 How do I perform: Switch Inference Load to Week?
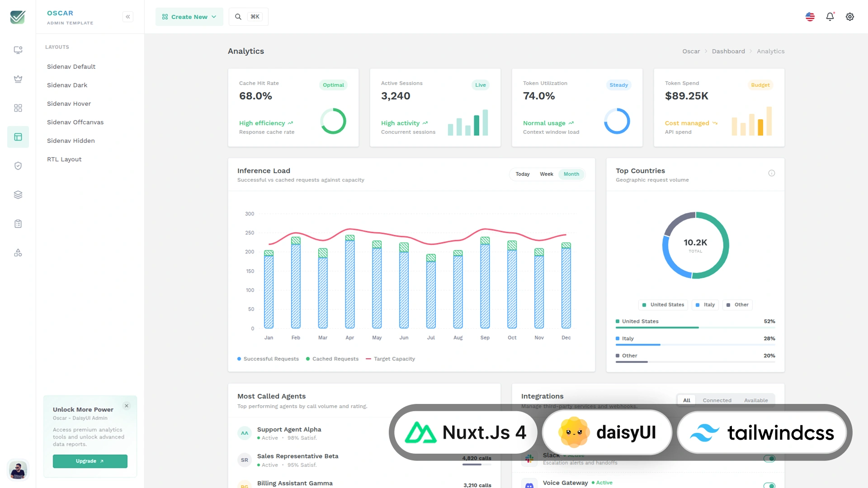pyautogui.click(x=547, y=174)
